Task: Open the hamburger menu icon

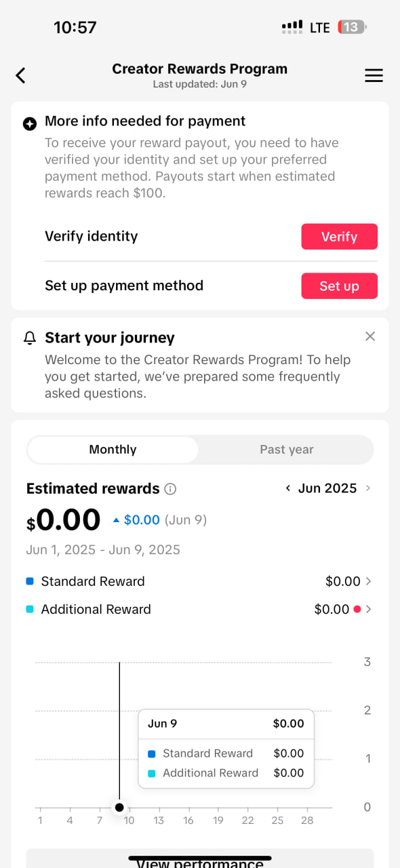Action: click(x=374, y=75)
